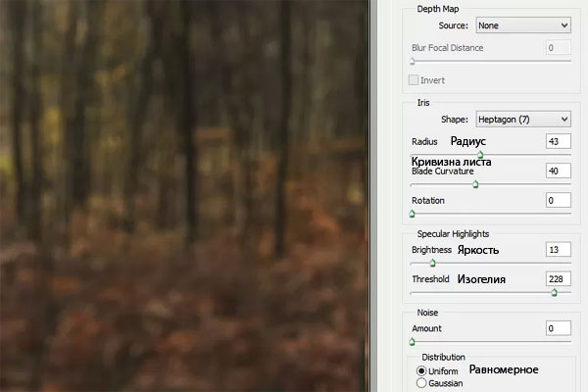
Task: Click the Rotation value field
Action: pos(559,200)
